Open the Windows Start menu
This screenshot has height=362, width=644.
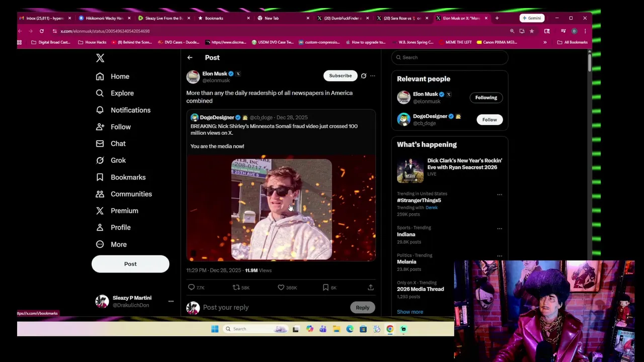pos(215,329)
